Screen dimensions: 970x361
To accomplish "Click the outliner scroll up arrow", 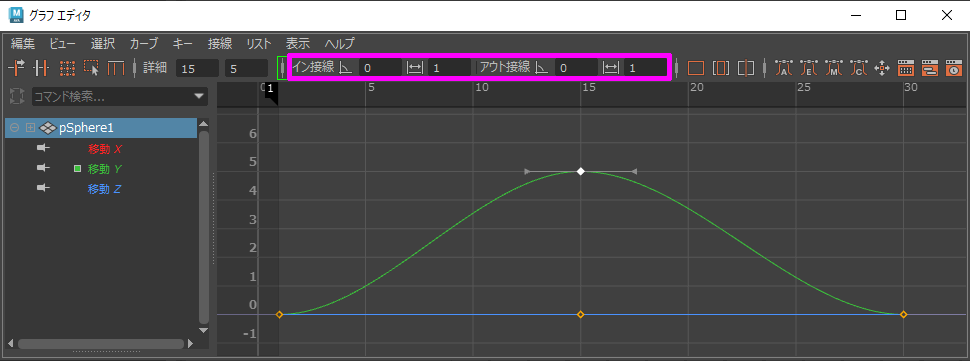I will (204, 124).
